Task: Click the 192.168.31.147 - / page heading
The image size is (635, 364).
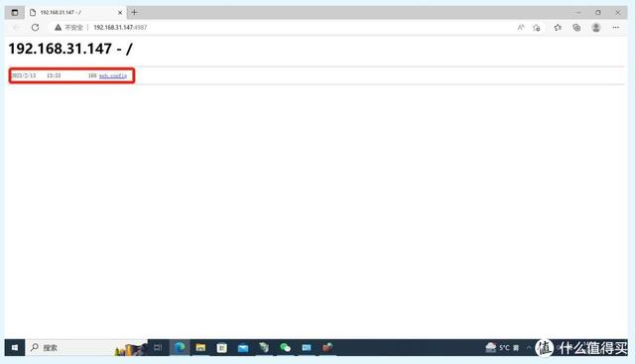Action: coord(70,49)
